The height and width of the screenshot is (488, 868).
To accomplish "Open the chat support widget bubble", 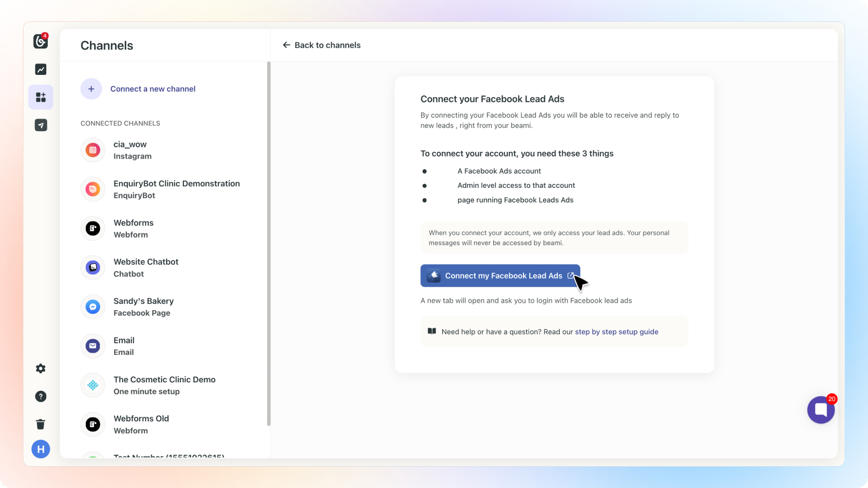I will pos(821,409).
